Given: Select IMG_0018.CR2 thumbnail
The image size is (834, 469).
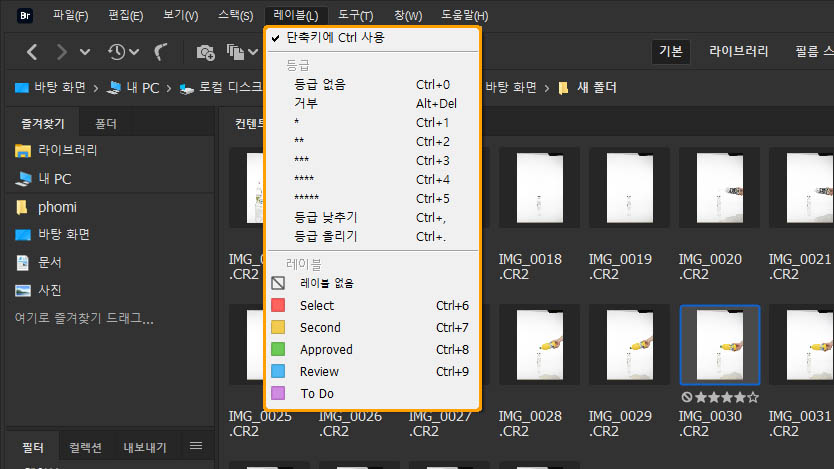Looking at the screenshot, I should [x=539, y=188].
